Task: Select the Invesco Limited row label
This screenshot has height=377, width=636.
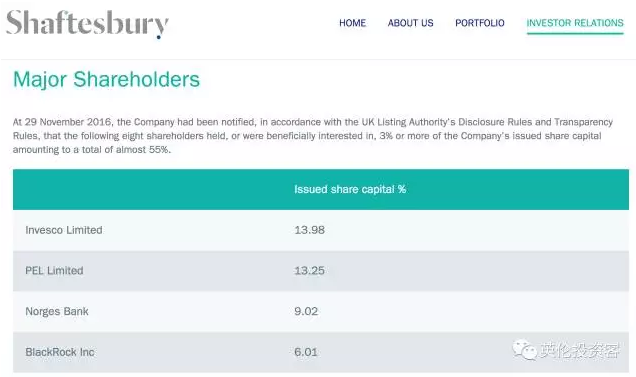Action: click(x=64, y=230)
